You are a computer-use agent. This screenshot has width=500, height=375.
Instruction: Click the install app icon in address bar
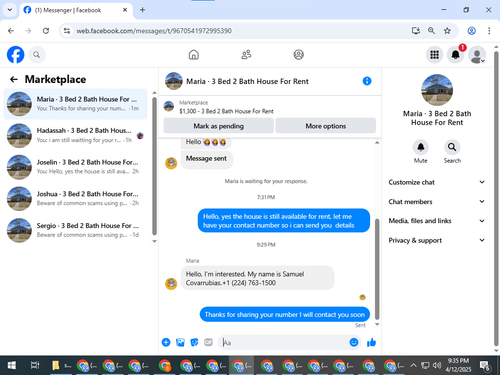(x=416, y=31)
